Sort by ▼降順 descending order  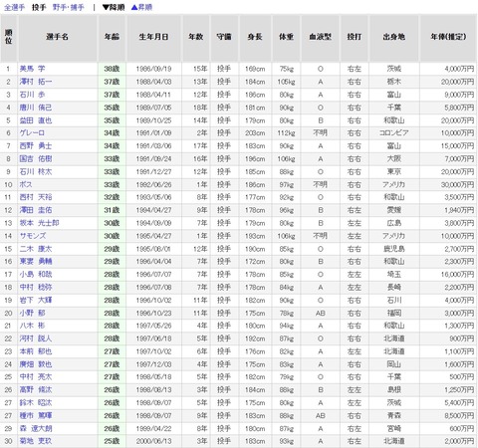coord(114,7)
